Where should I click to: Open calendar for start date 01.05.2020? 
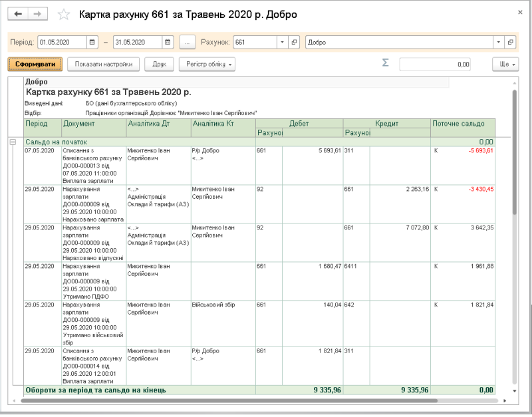92,43
